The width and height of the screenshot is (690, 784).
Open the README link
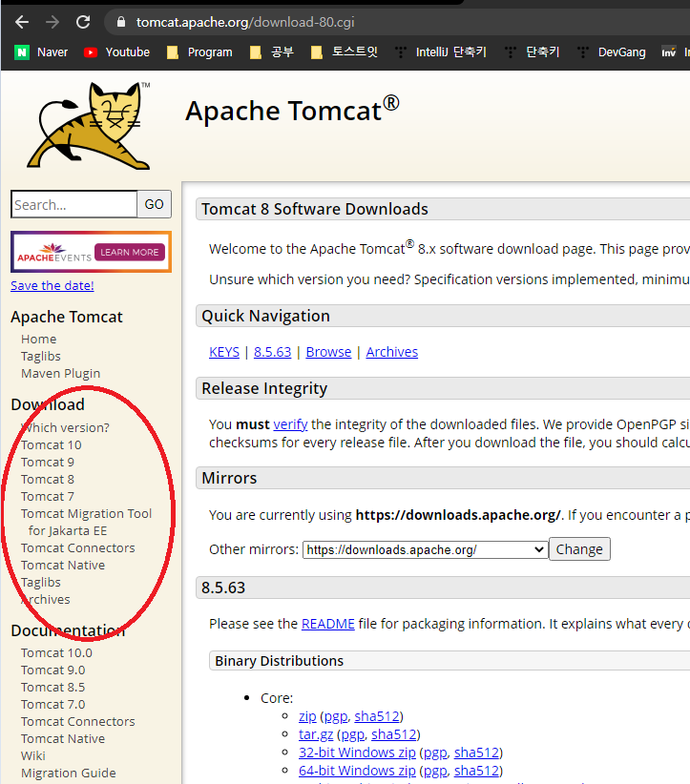pos(327,624)
